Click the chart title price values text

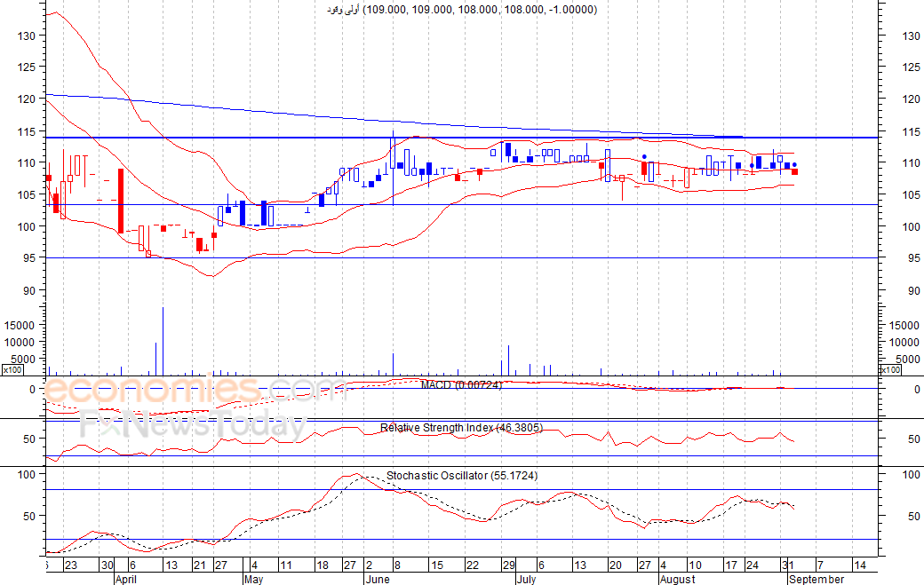(x=480, y=10)
